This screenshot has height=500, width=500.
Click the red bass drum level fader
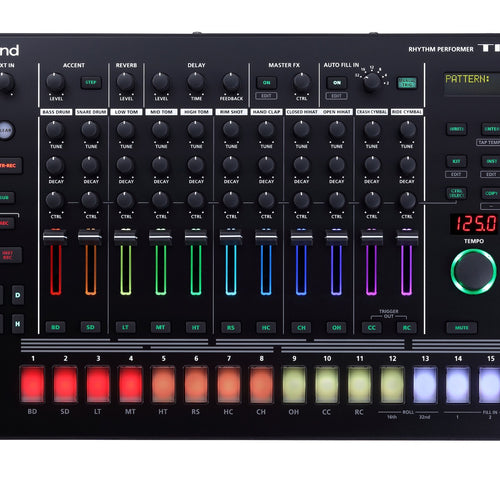[x=55, y=237]
